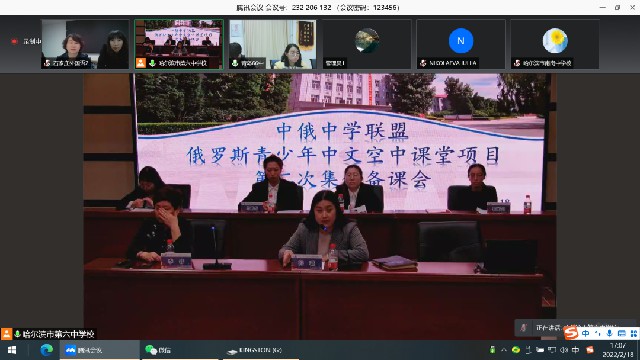The width and height of the screenshot is (640, 360).
Task: Toggle Sogou 中 Chinese/English mode
Action: point(586,333)
